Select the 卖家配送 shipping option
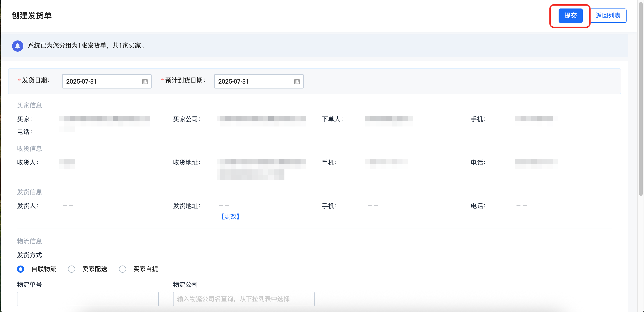This screenshot has height=312, width=644. (72, 269)
